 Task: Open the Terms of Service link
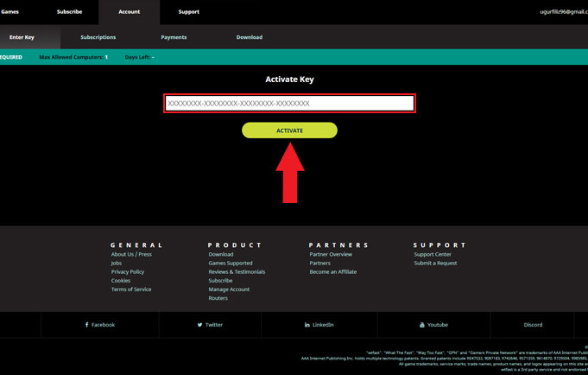pos(131,289)
